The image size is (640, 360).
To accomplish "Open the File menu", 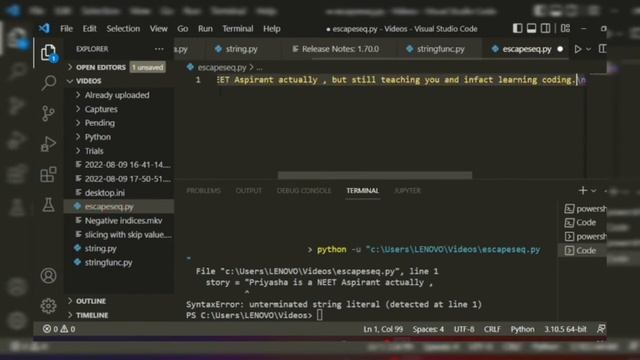I will 66,29.
